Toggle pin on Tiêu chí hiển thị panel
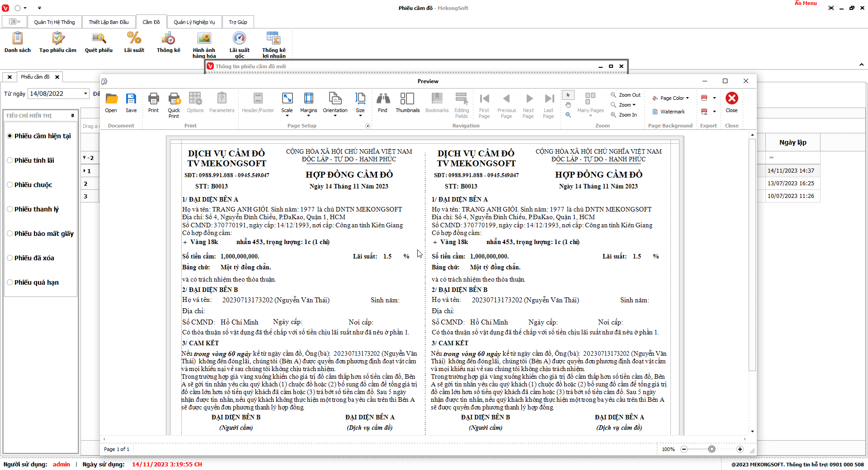Viewport: 868px width, 470px height. pyautogui.click(x=72, y=116)
